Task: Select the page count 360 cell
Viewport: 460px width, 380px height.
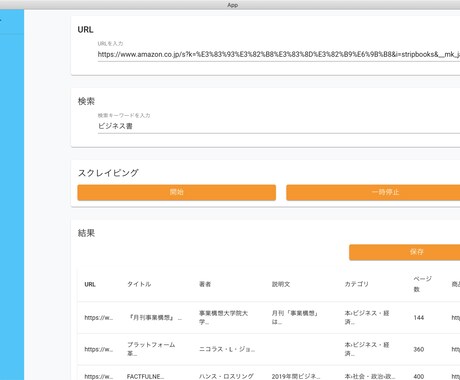Action: [x=419, y=349]
